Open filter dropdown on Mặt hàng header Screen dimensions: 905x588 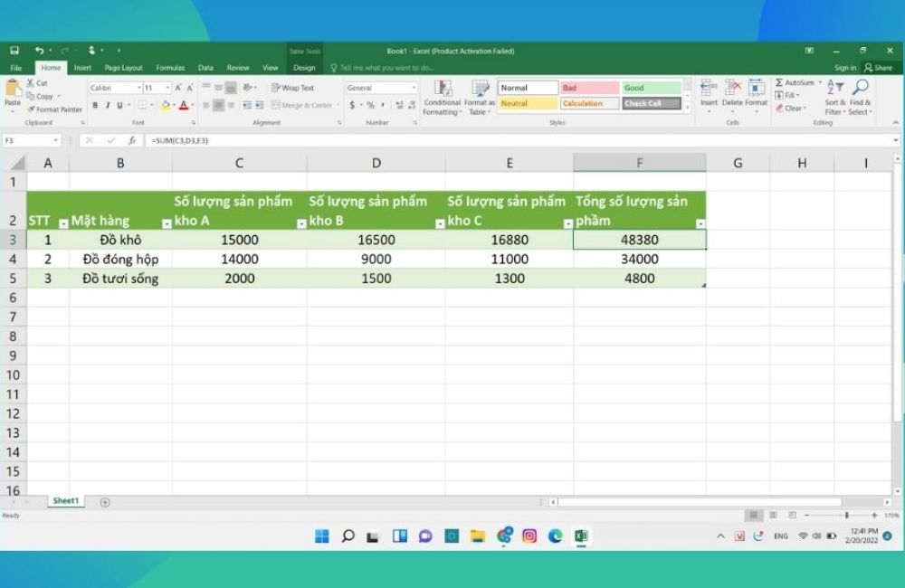(167, 223)
